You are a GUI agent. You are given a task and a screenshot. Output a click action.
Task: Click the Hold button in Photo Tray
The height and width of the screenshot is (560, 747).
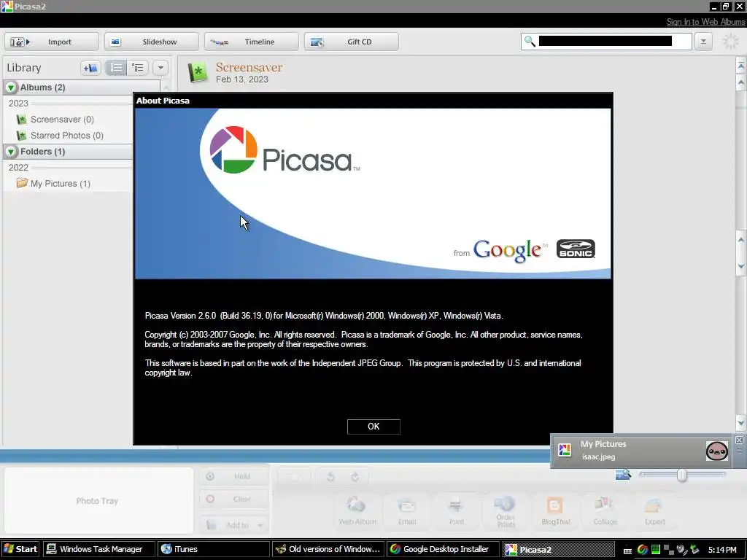click(234, 476)
